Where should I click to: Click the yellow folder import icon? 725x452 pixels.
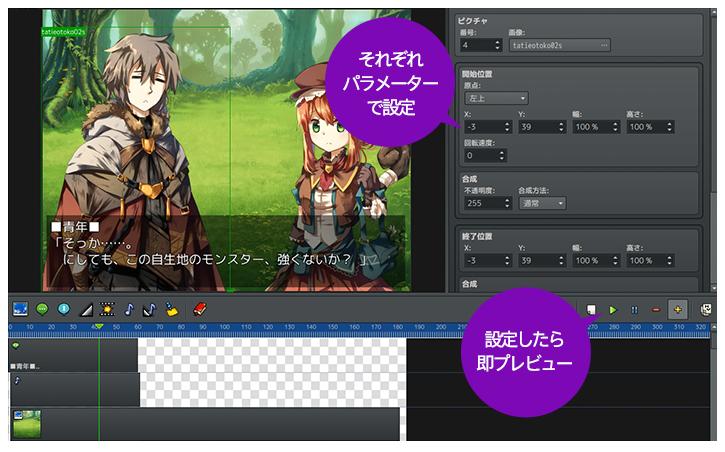point(172,309)
